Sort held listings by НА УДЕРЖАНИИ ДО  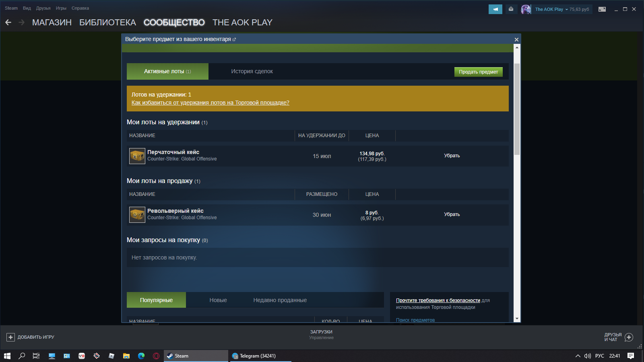pyautogui.click(x=322, y=136)
